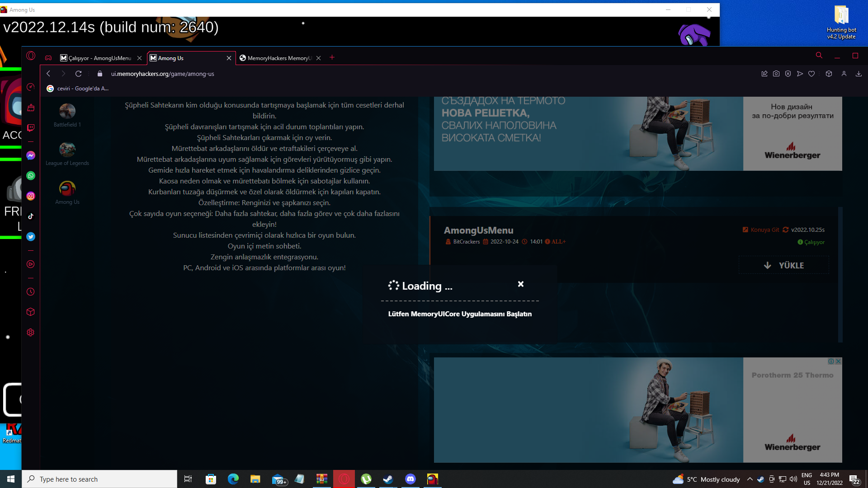
Task: Click the ad blocker shield icon
Action: click(788, 74)
